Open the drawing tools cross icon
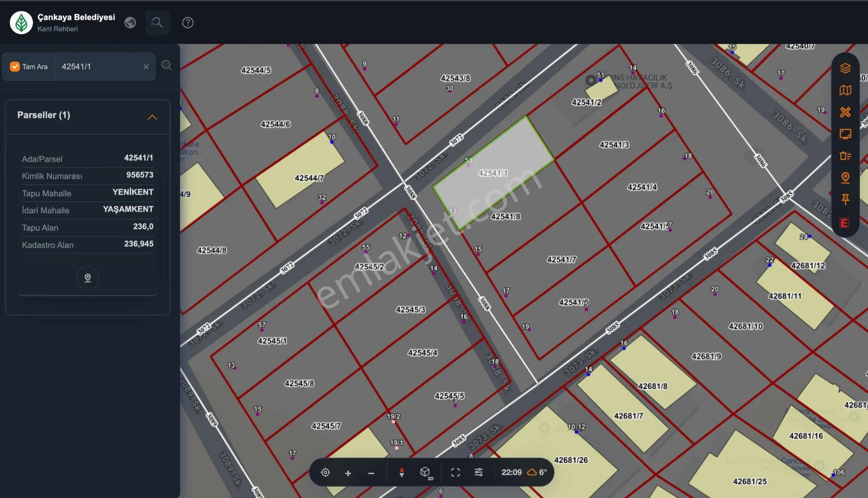 845,112
